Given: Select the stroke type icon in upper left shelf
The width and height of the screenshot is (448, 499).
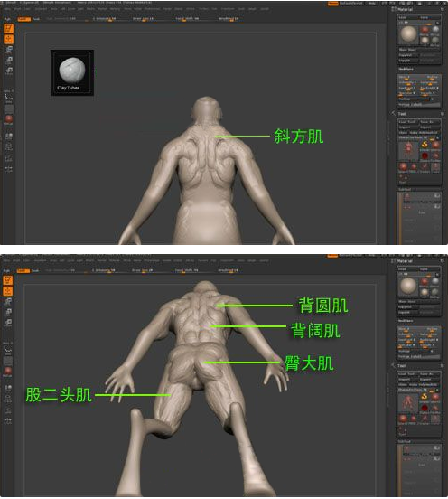Looking at the screenshot, I should 9,98.
